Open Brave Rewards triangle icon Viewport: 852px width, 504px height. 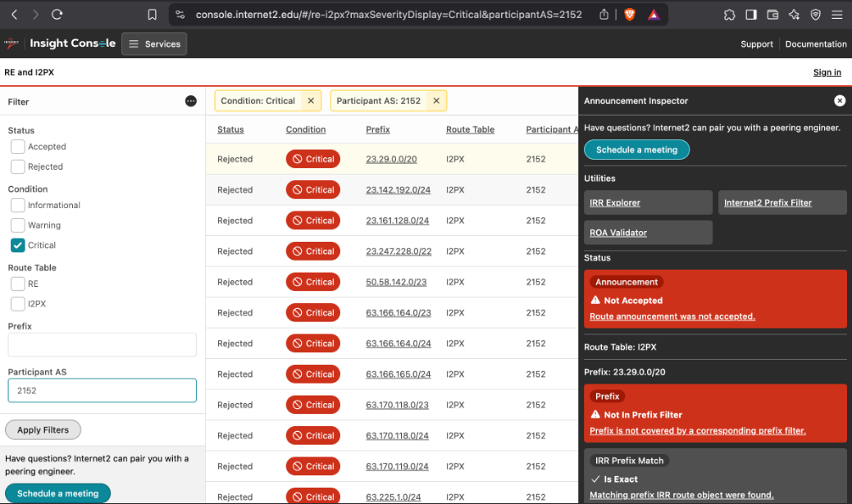654,15
